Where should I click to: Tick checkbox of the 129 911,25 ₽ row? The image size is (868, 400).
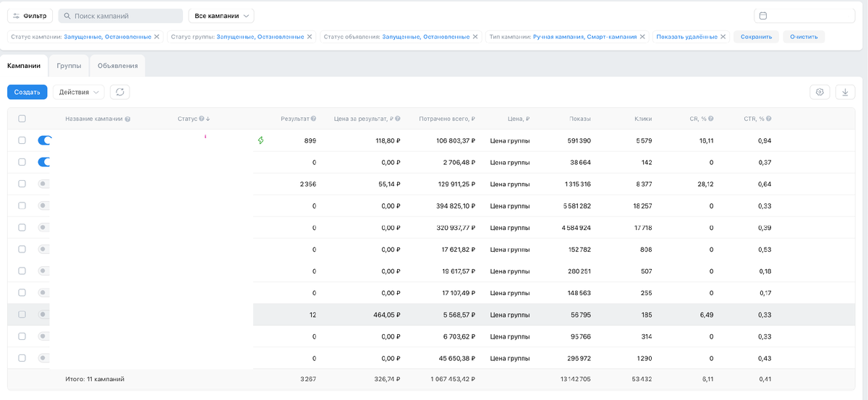click(x=22, y=184)
